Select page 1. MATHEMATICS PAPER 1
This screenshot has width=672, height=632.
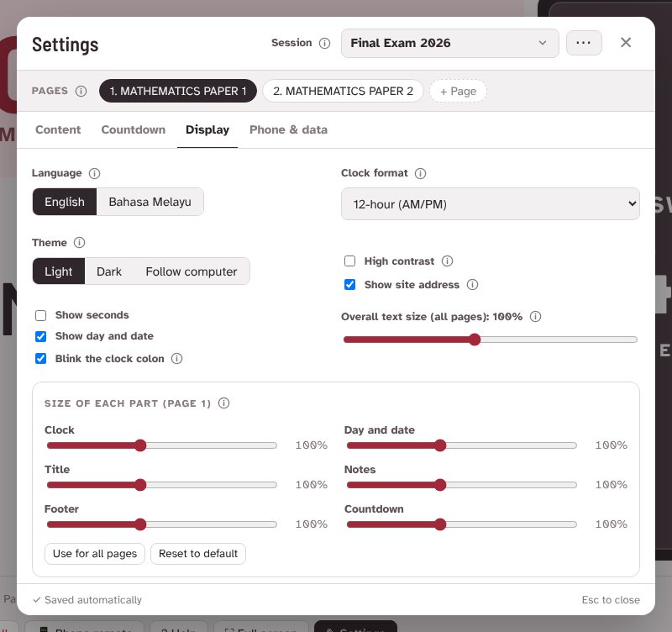[x=178, y=91]
